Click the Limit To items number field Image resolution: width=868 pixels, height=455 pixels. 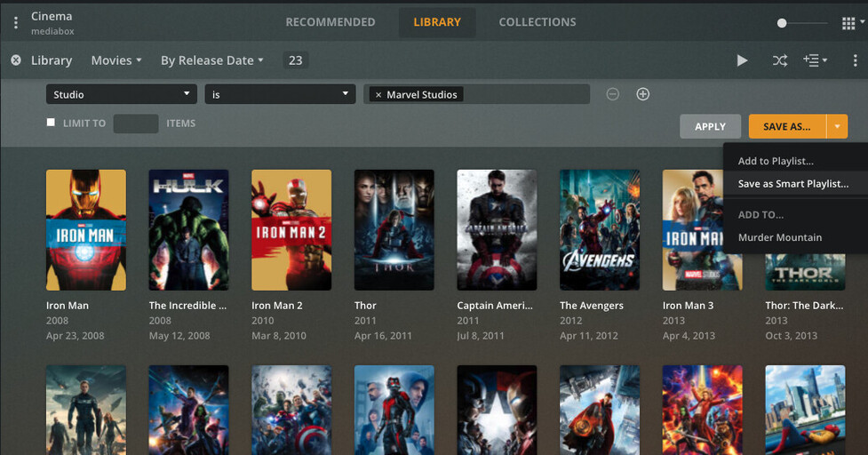[x=136, y=124]
